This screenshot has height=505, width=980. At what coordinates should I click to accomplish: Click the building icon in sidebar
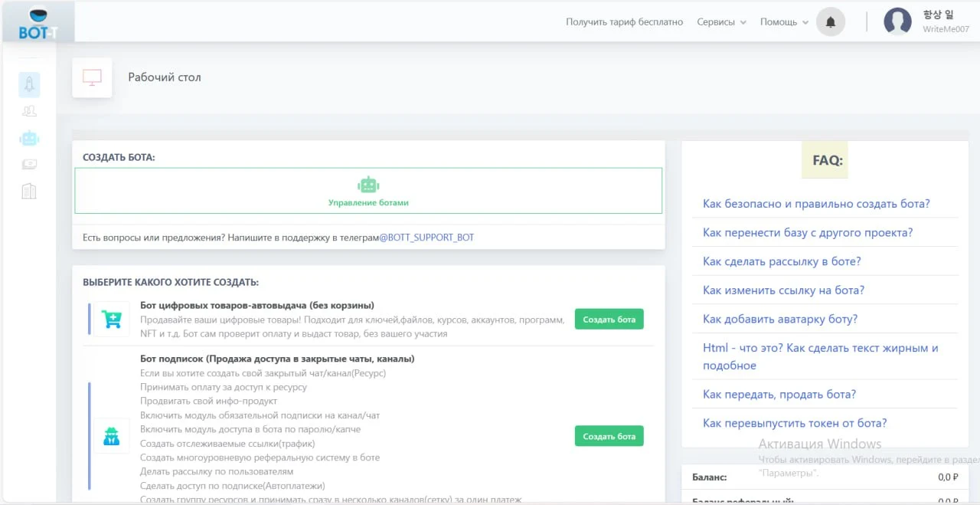click(x=29, y=191)
